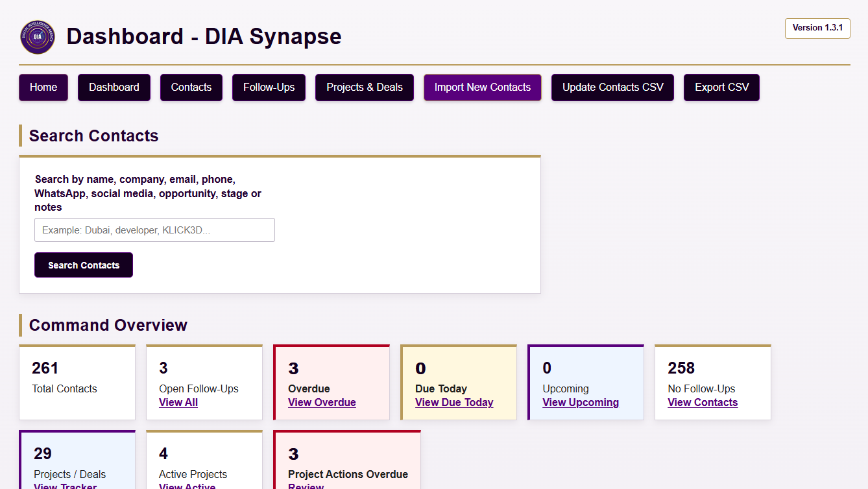The image size is (868, 489).
Task: Click the Search Contacts section heading
Action: tap(94, 136)
